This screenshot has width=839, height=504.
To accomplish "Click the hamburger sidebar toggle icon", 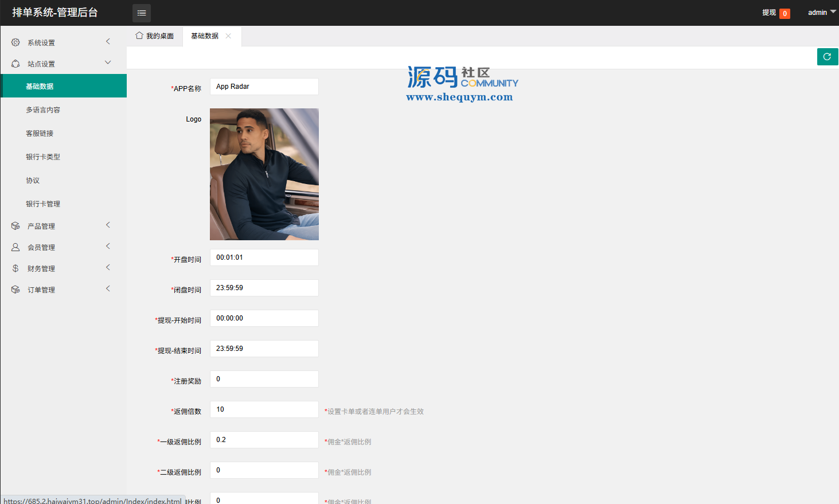I will click(142, 13).
